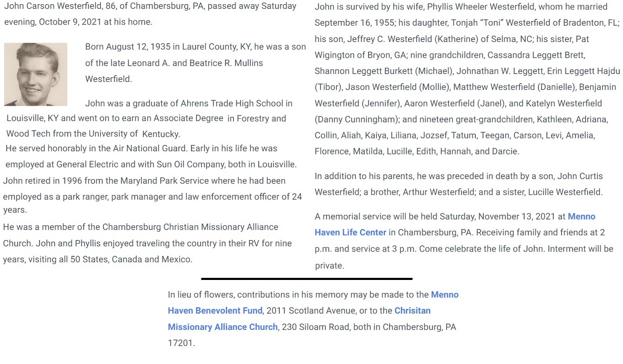Open the Menno Haven Life Center link

coord(350,232)
